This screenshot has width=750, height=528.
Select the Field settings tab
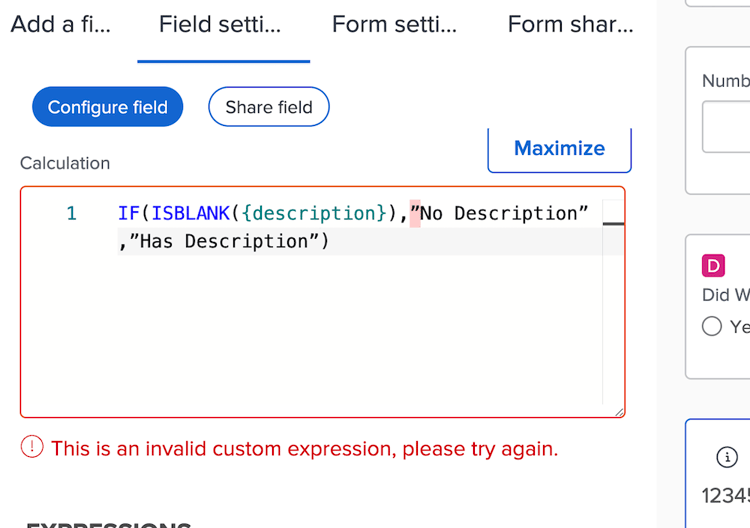point(220,24)
